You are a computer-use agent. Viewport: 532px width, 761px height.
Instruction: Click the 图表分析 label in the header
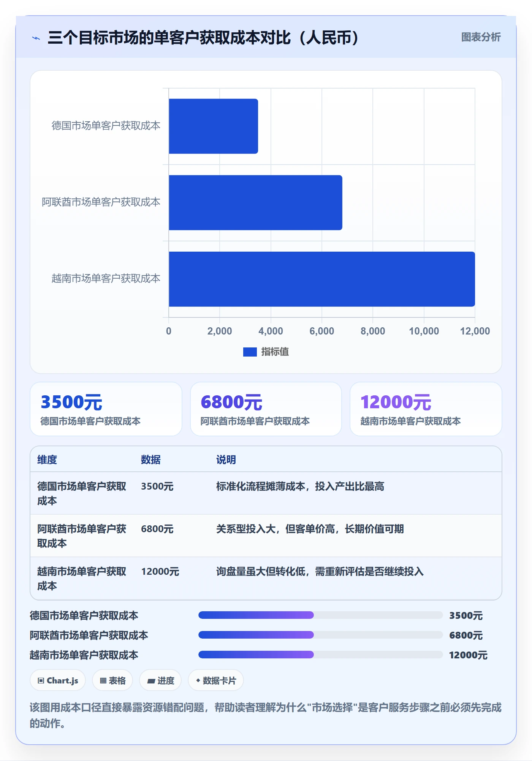(481, 37)
